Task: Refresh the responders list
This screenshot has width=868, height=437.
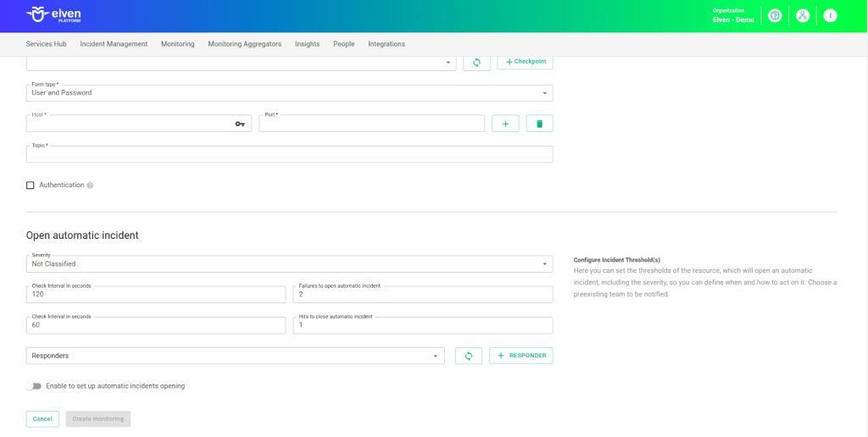Action: point(469,356)
